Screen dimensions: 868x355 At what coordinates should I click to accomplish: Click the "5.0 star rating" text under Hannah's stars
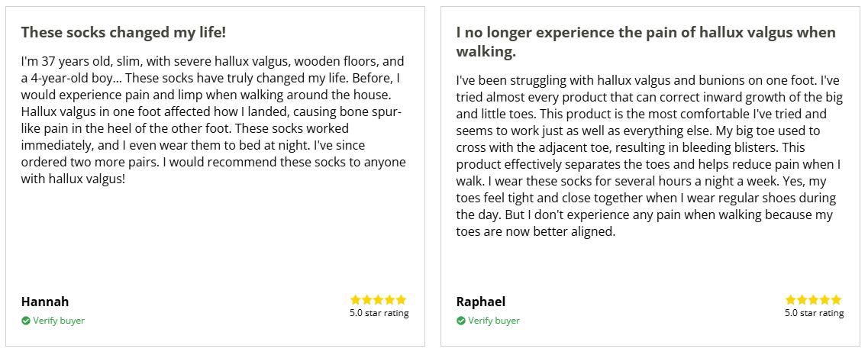[379, 313]
